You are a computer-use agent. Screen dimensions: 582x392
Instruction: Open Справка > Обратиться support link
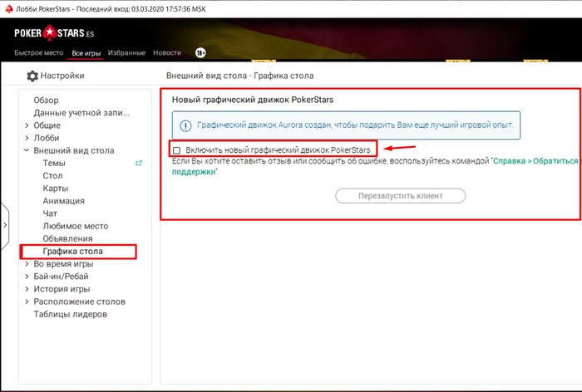coord(535,161)
